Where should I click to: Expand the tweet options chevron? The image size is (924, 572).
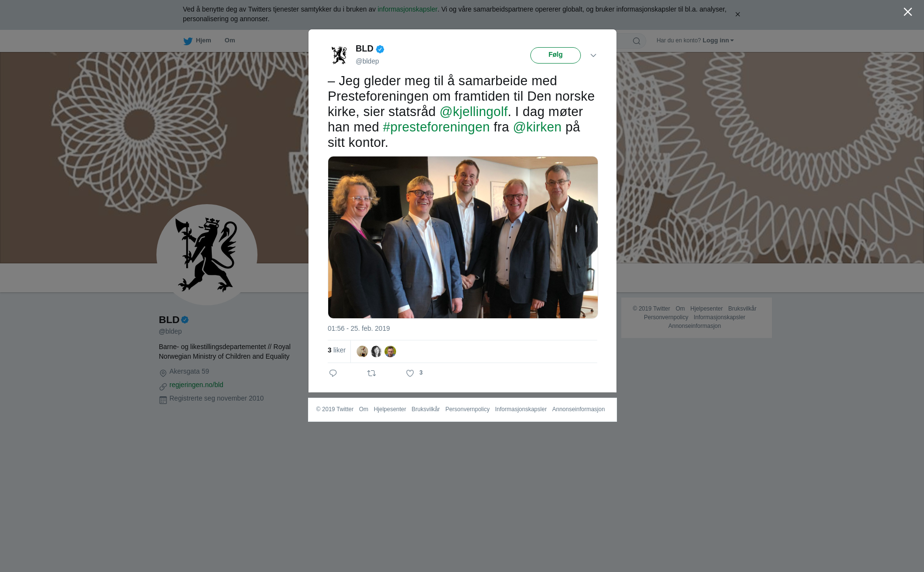[593, 55]
